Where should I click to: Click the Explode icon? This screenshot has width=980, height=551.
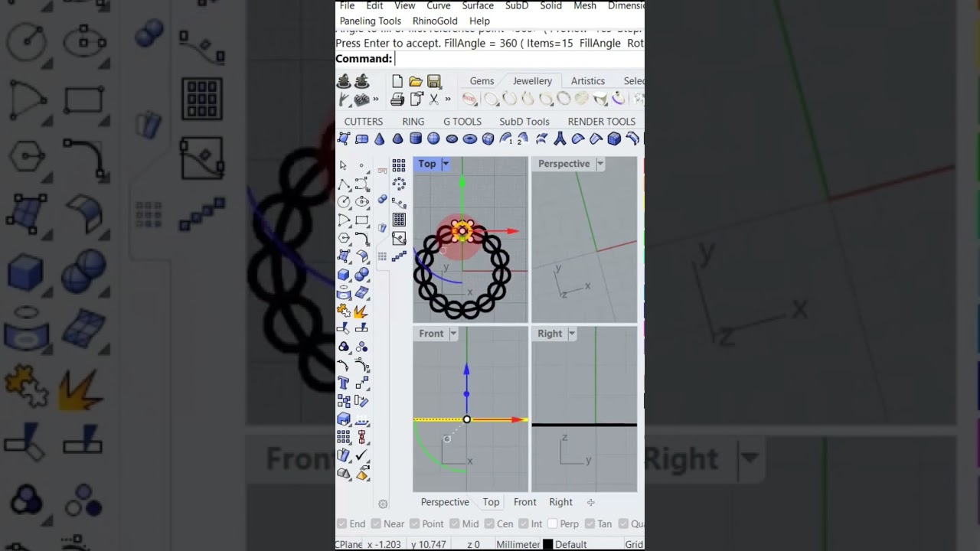pos(361,311)
